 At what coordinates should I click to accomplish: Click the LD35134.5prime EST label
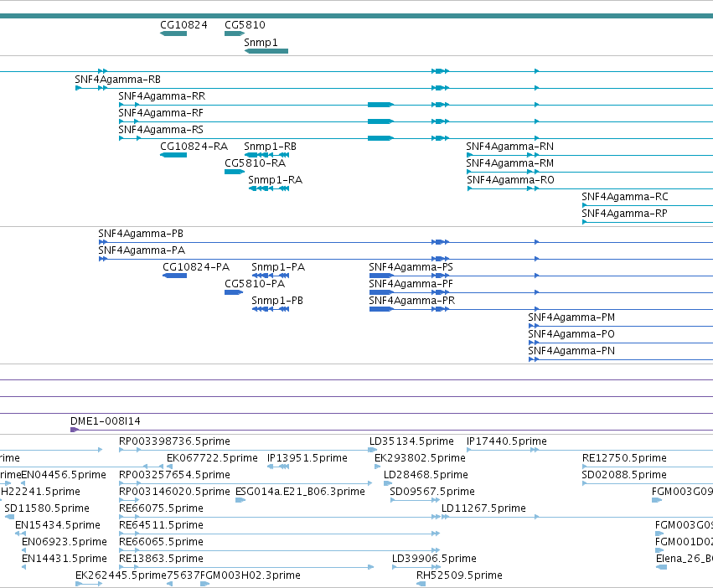point(411,441)
